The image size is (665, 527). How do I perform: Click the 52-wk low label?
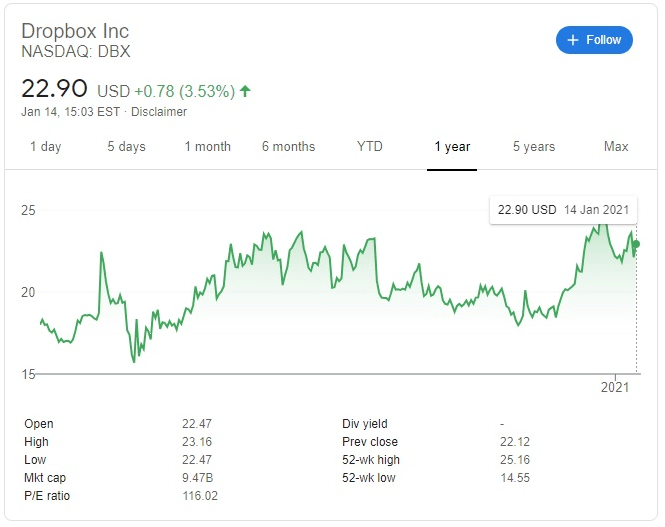pos(369,478)
